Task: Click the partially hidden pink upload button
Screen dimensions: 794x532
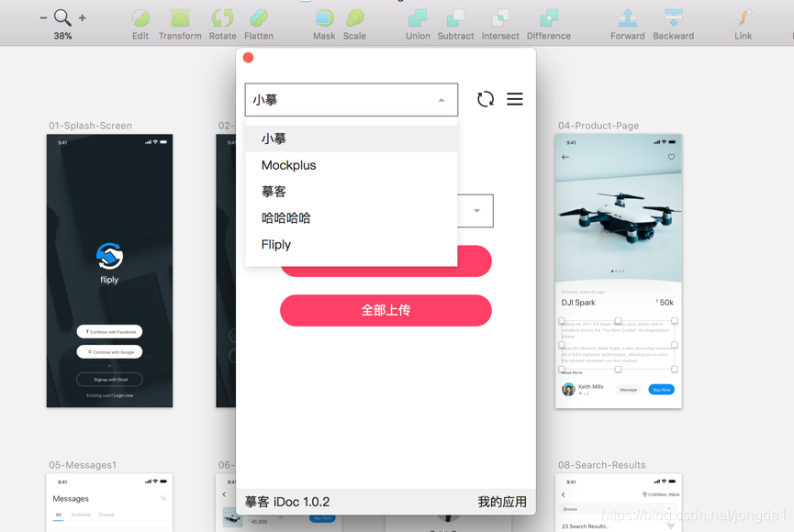Action: pyautogui.click(x=475, y=261)
